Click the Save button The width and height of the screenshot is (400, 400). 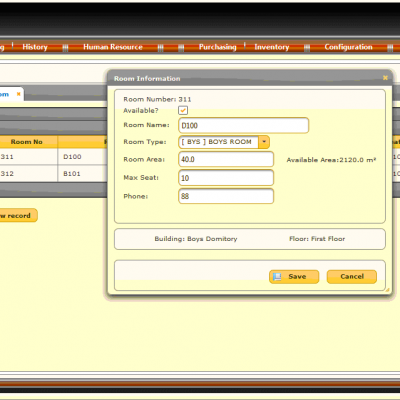pyautogui.click(x=294, y=277)
